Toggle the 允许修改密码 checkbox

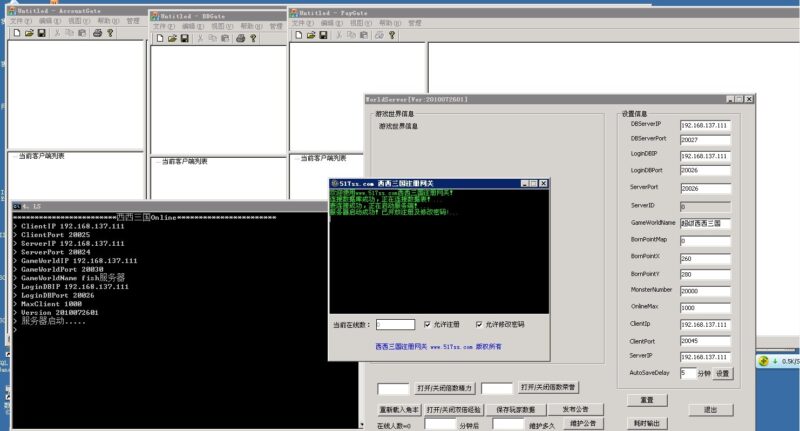point(479,325)
